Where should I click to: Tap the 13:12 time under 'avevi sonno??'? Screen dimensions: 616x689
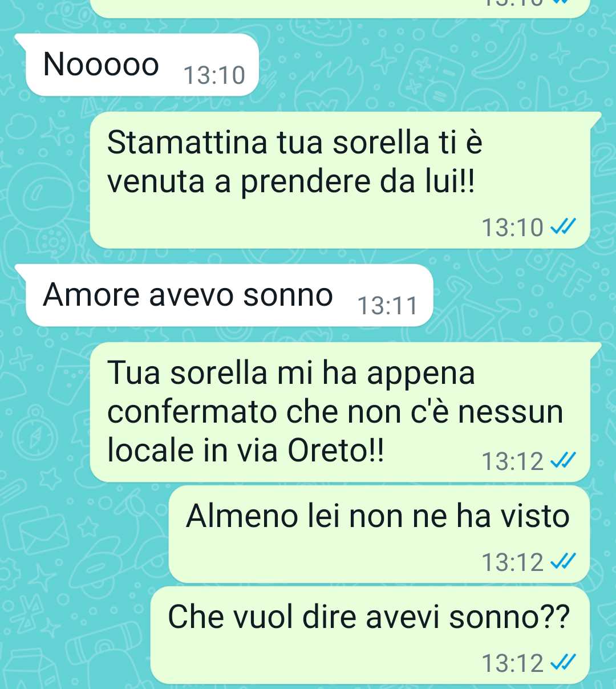click(x=513, y=663)
